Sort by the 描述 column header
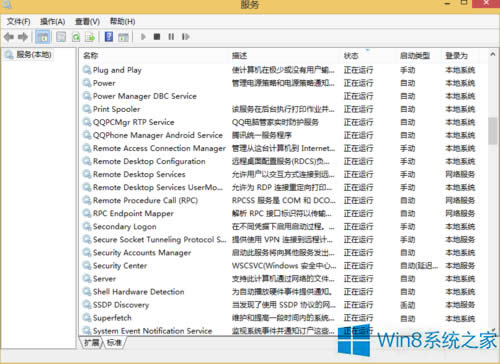This screenshot has width=500, height=364. tap(239, 56)
